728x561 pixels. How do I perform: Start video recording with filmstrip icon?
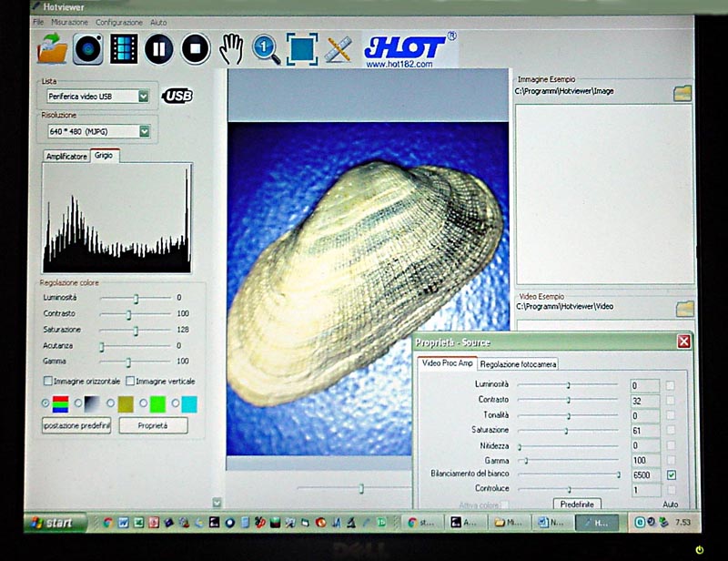coord(124,48)
